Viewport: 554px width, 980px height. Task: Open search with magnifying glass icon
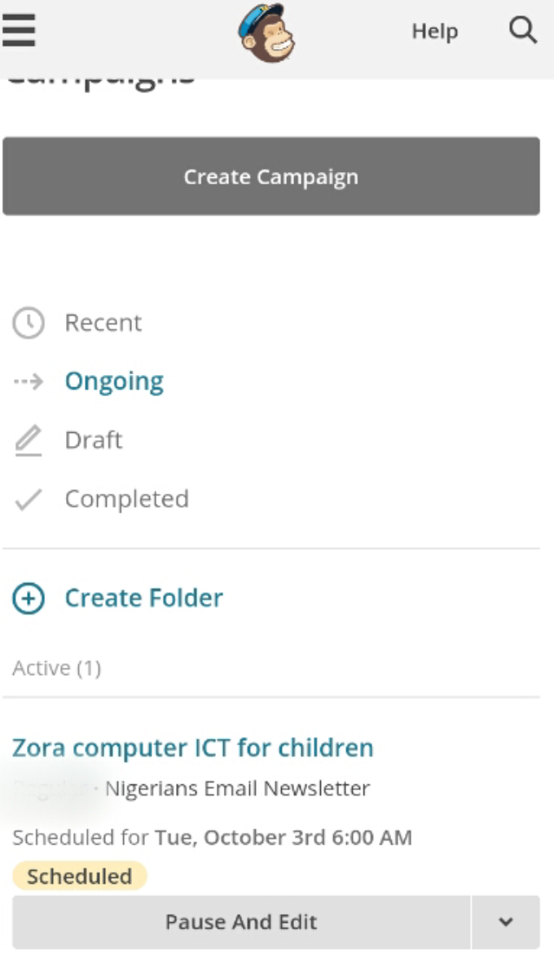522,31
